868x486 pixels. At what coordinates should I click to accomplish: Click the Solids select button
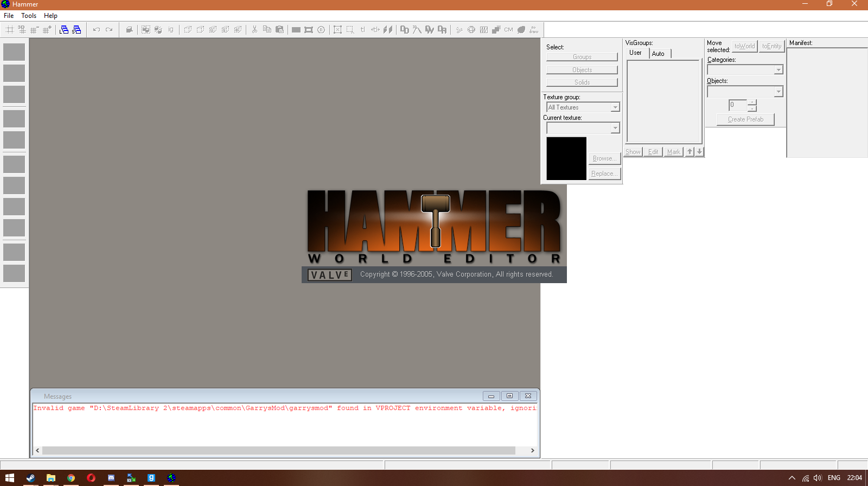click(582, 82)
